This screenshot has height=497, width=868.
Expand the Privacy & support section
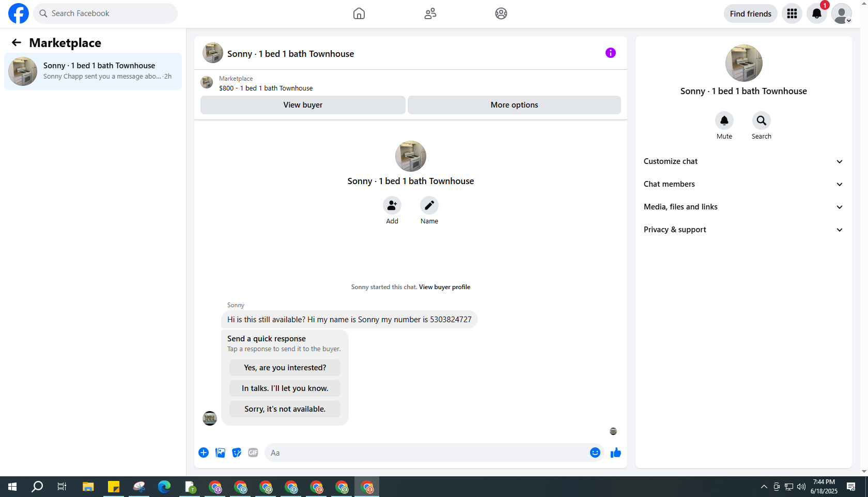[743, 230]
